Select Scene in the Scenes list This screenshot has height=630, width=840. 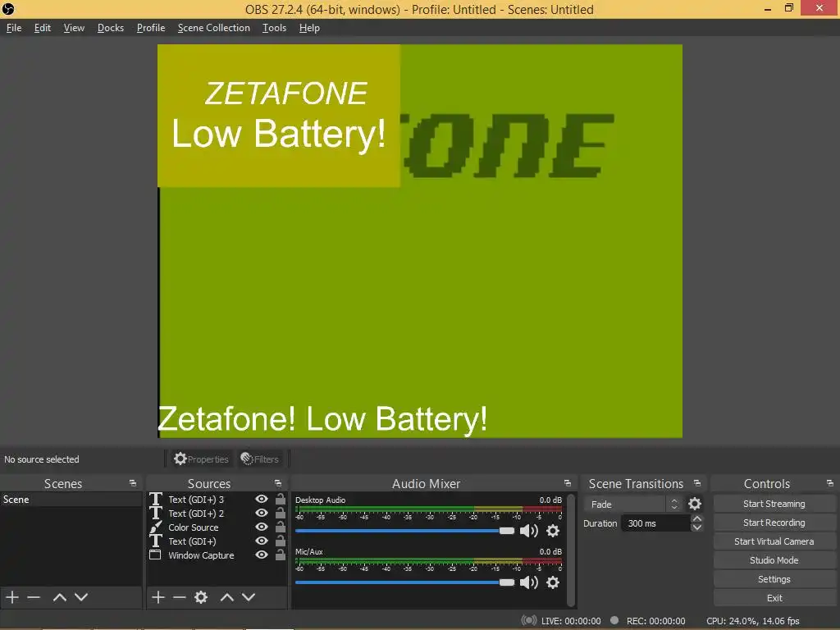[x=71, y=500]
